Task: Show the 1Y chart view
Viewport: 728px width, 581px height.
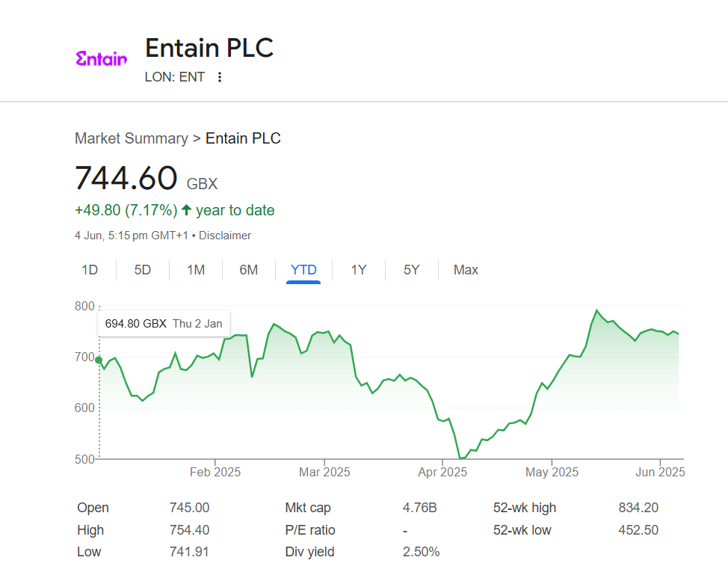Action: pos(359,270)
